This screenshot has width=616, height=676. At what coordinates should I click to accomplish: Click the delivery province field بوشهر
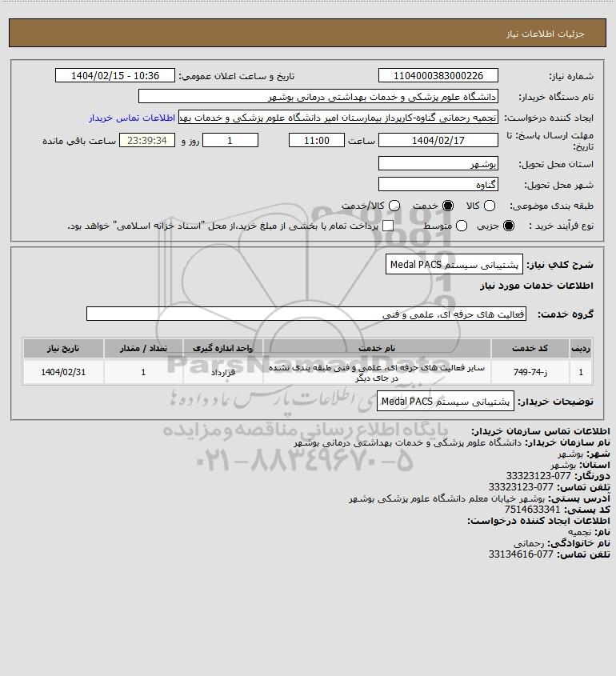(438, 163)
